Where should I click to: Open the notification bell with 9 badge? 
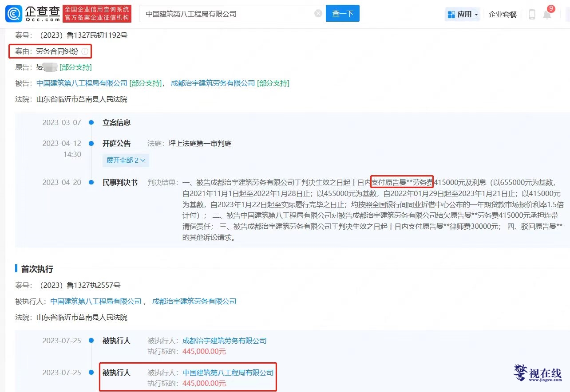(x=547, y=14)
